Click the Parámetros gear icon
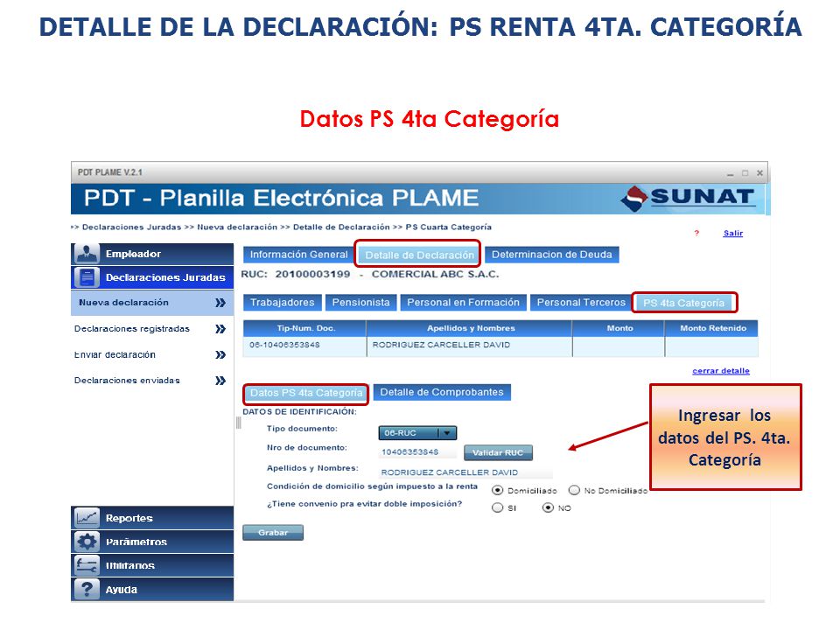The image size is (840, 630). pos(87,542)
